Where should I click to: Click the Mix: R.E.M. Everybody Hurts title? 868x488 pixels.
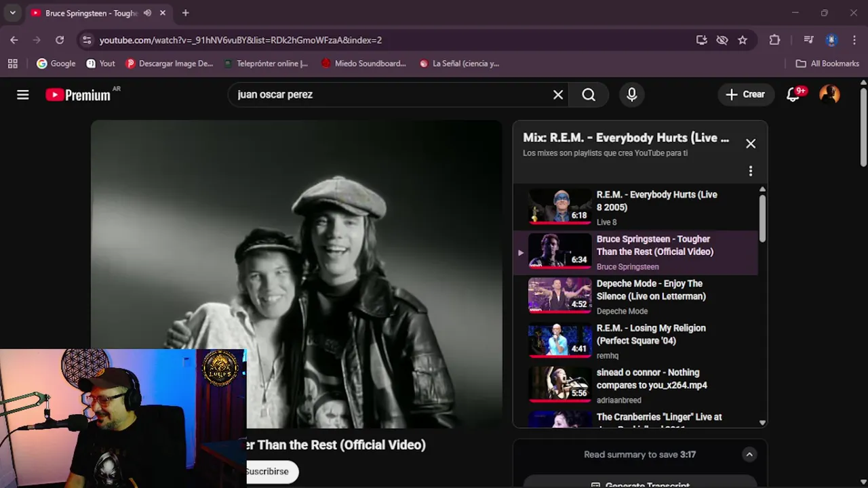(626, 138)
